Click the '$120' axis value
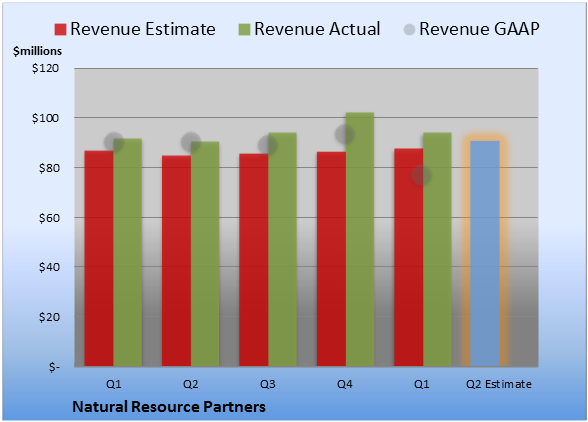 point(45,68)
